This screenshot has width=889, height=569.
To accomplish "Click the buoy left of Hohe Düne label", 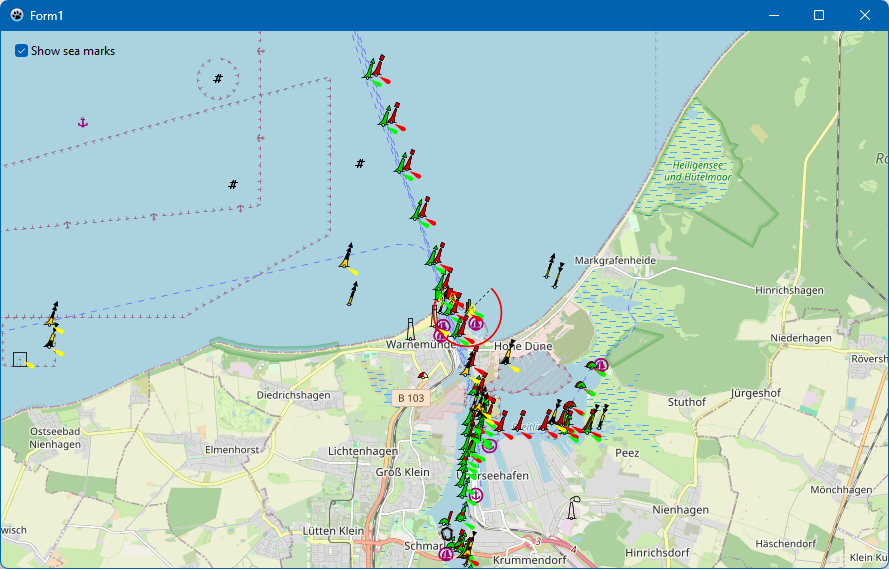I will (x=507, y=354).
